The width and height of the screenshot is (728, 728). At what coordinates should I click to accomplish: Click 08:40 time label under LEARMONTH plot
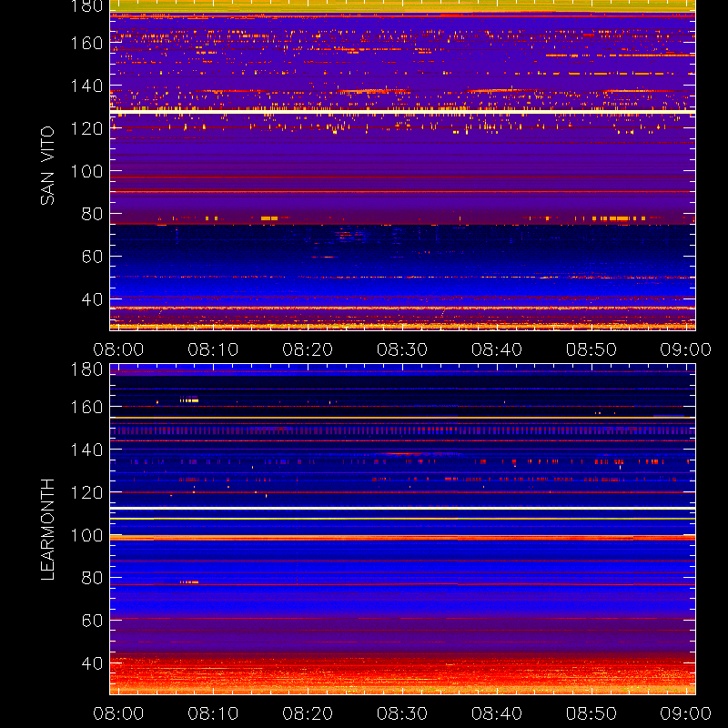click(x=497, y=713)
